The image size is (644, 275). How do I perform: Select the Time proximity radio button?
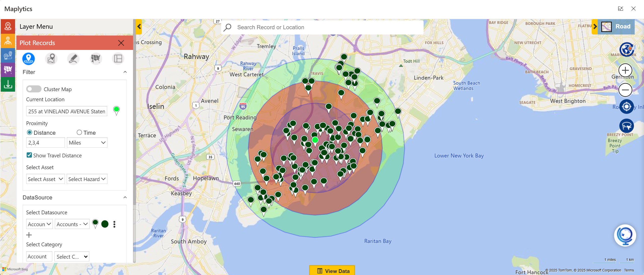click(79, 132)
